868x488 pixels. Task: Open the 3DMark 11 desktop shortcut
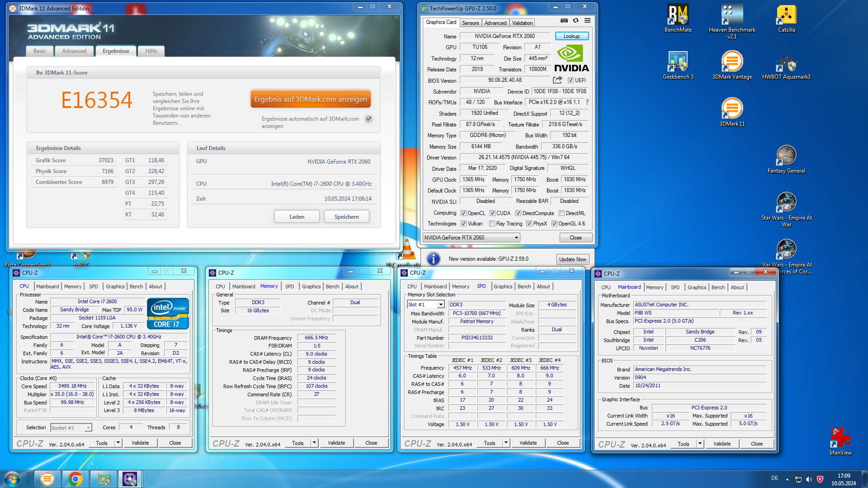[732, 112]
